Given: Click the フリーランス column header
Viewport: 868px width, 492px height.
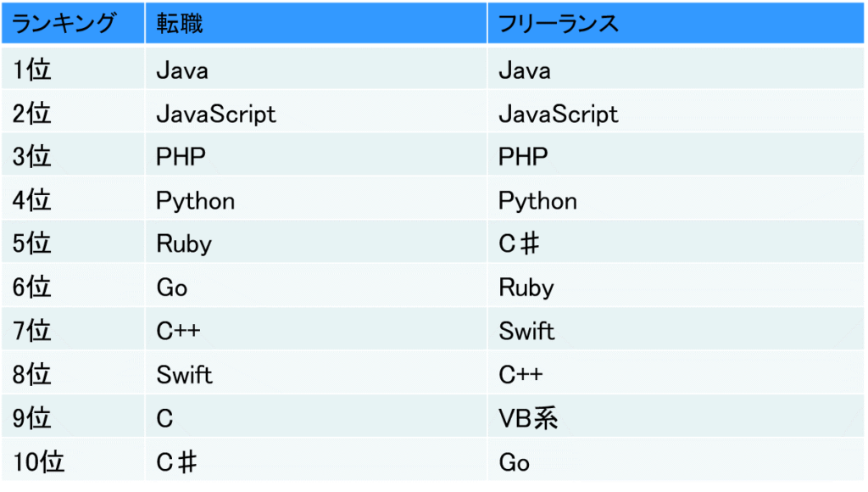Looking at the screenshot, I should point(559,24).
